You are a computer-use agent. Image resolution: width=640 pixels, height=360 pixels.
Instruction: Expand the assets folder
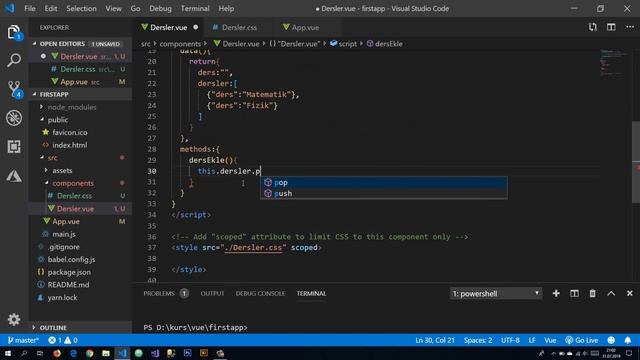[62, 170]
